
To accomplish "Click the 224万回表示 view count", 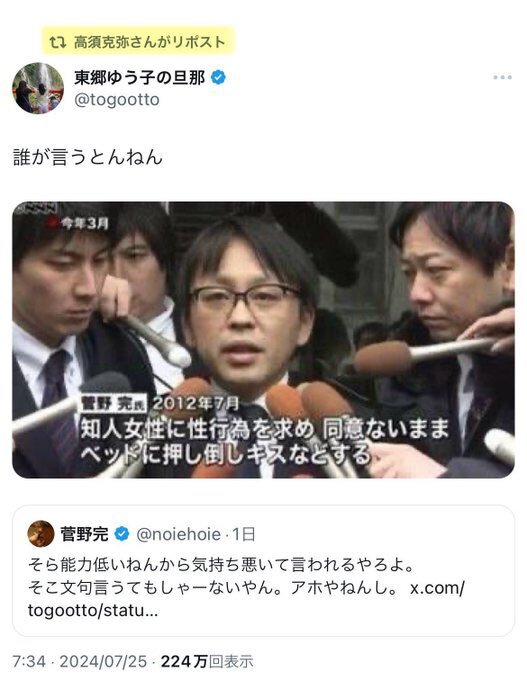I will coord(207,661).
